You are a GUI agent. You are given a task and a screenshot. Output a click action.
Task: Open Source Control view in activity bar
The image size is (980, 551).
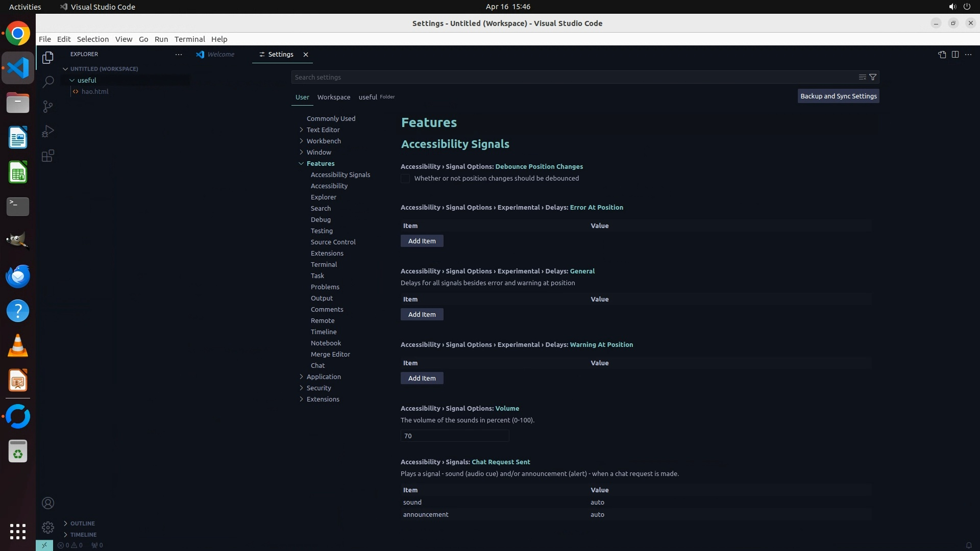click(x=48, y=106)
